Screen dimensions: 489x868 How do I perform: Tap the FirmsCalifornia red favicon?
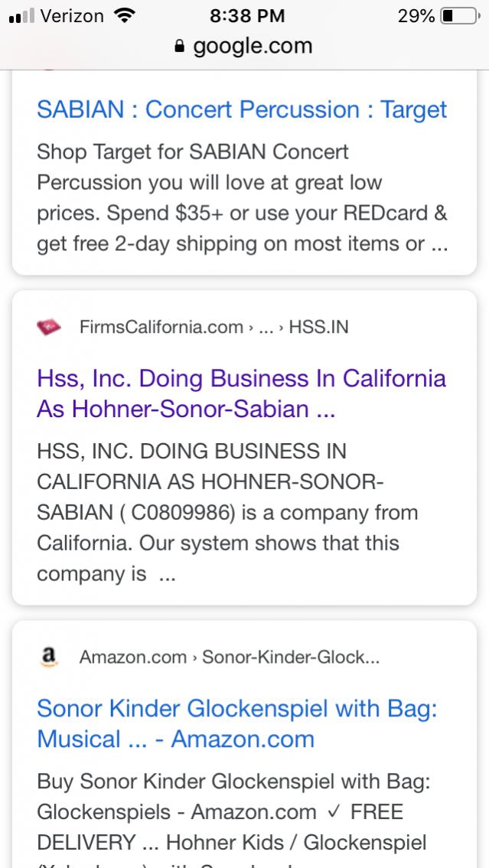pos(48,328)
